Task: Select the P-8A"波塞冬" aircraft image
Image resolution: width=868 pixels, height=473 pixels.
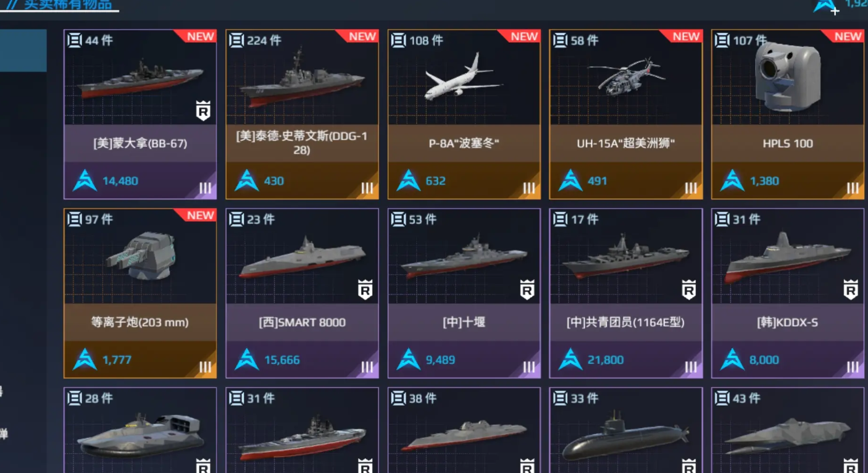Action: pos(464,77)
